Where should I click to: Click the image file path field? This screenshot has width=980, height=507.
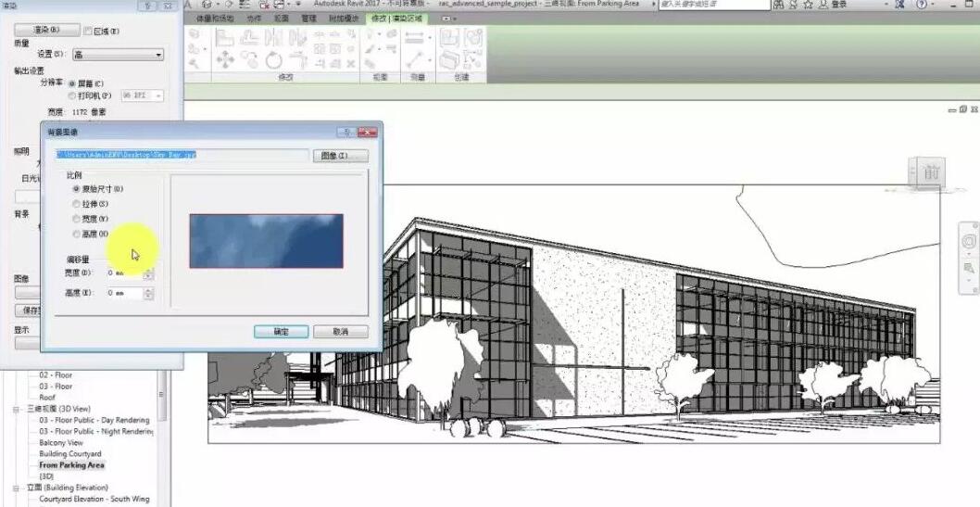point(182,155)
